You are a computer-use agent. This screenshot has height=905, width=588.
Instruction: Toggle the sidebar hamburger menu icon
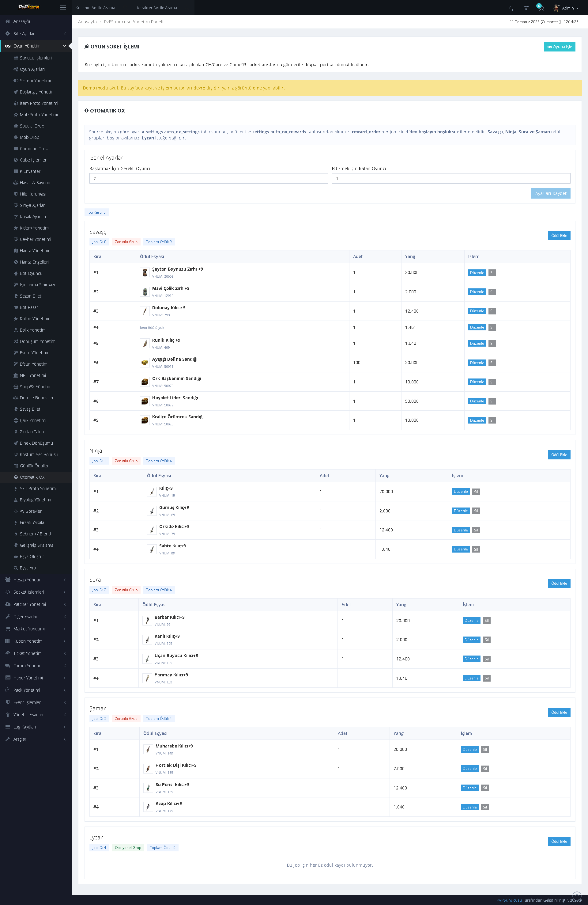coord(63,8)
